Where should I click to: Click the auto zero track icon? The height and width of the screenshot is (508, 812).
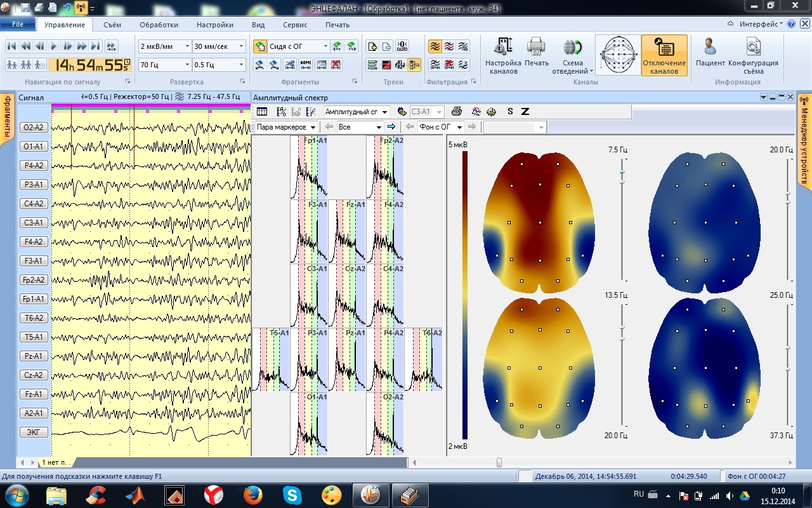tap(401, 46)
